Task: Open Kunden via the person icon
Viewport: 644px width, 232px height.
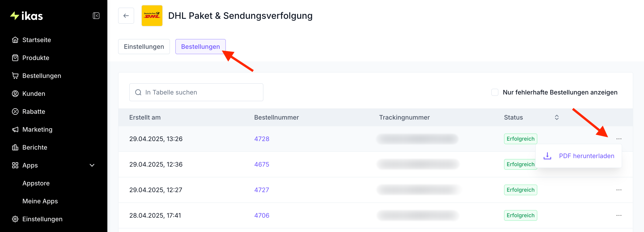Action: [15, 94]
